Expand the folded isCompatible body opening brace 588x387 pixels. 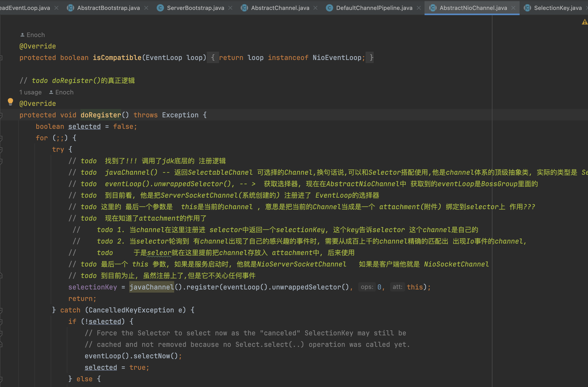pyautogui.click(x=213, y=58)
